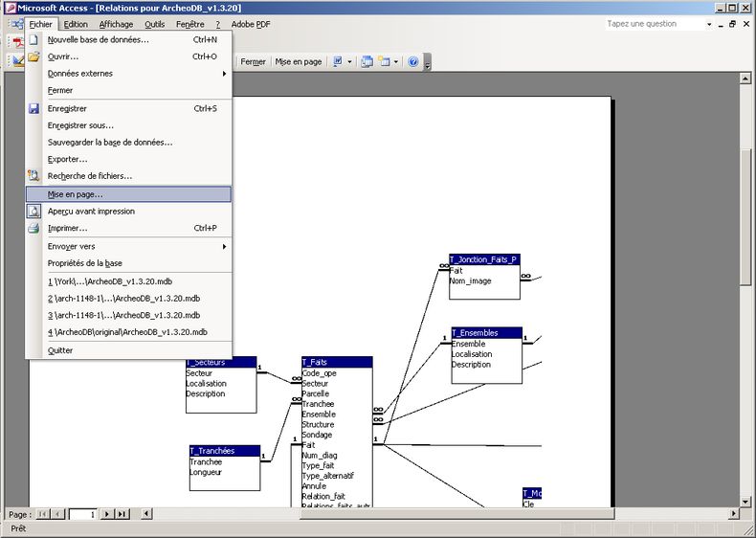The image size is (756, 538).
Task: Click the vertical scrollbar thumb
Action: point(745,217)
